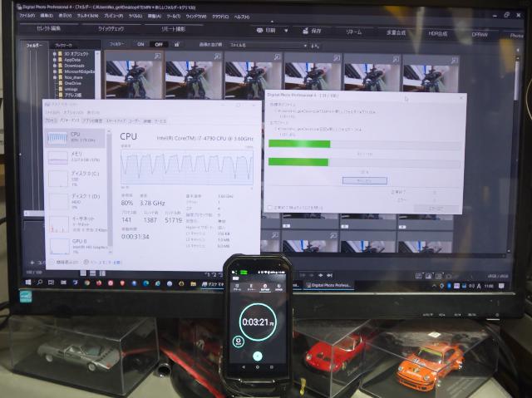Click the add collection plus icon

point(32,263)
